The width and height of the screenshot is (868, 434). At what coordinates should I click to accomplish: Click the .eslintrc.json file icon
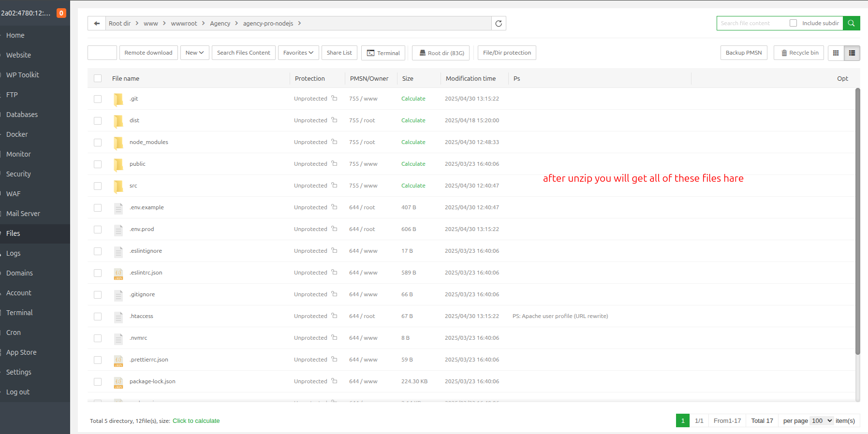pyautogui.click(x=118, y=274)
